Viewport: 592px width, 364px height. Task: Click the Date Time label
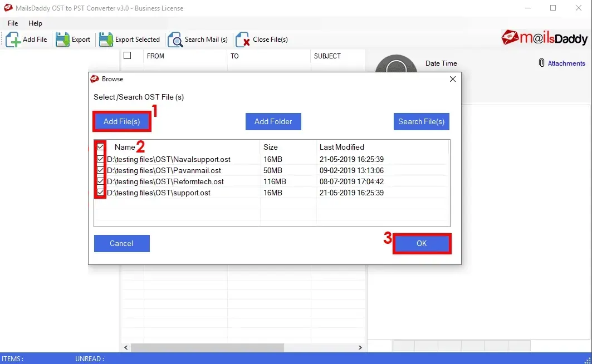(441, 63)
